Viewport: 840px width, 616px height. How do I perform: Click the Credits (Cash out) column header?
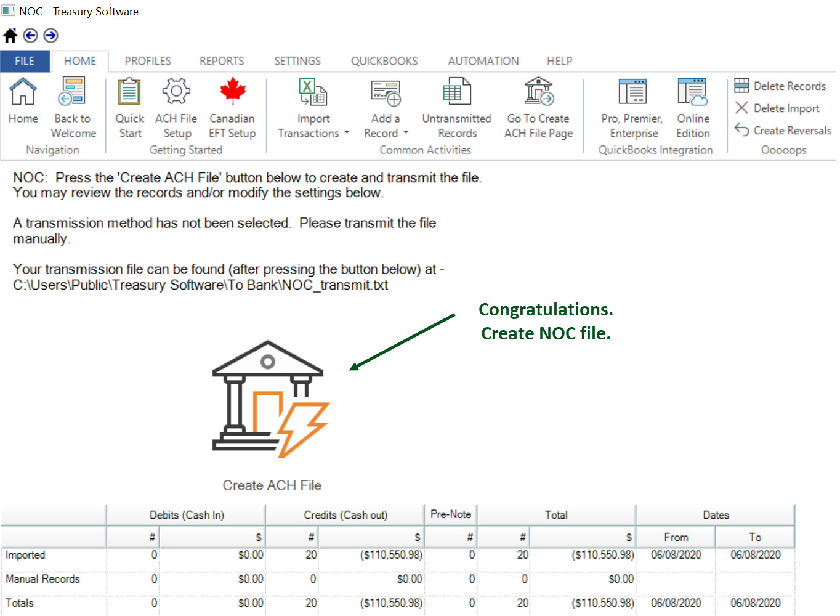(345, 515)
